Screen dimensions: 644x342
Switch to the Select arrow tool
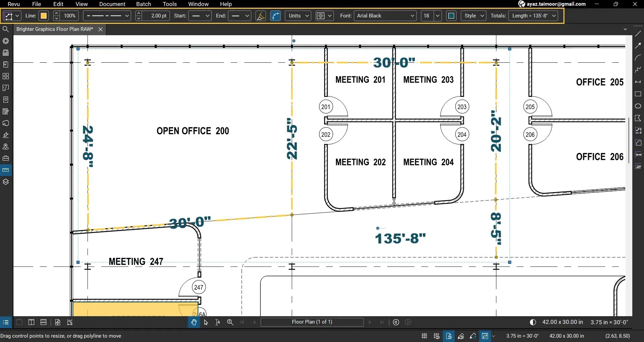pos(206,322)
